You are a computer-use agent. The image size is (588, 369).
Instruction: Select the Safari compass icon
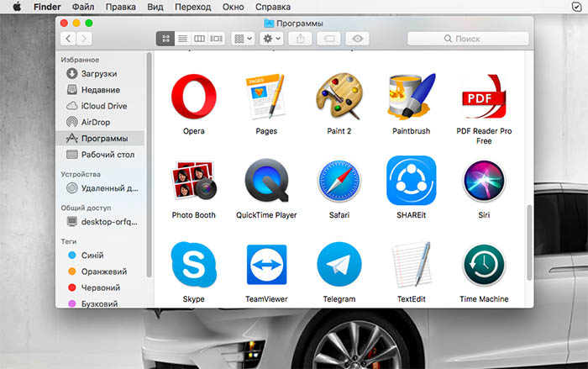coord(339,181)
